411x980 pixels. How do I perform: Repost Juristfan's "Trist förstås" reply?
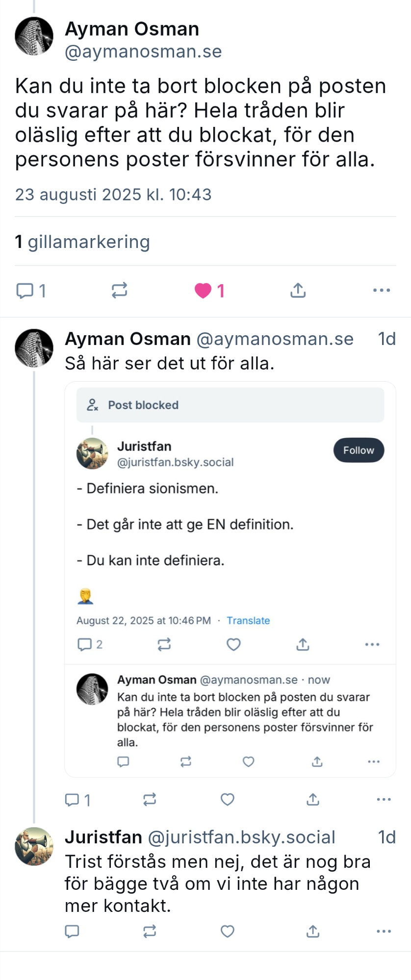click(150, 931)
